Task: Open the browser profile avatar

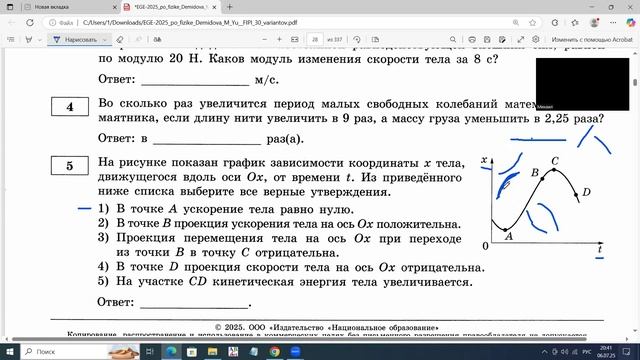Action: click(594, 23)
